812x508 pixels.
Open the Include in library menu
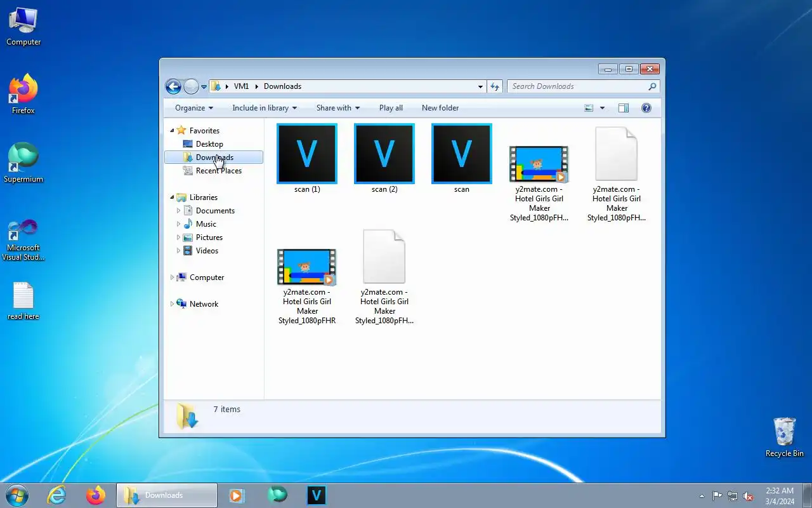point(265,108)
